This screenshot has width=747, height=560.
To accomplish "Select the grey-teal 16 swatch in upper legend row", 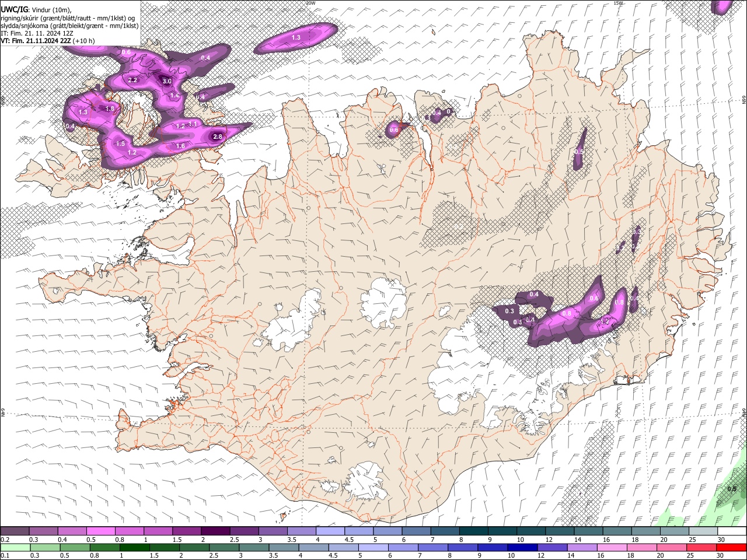I will tap(617, 531).
